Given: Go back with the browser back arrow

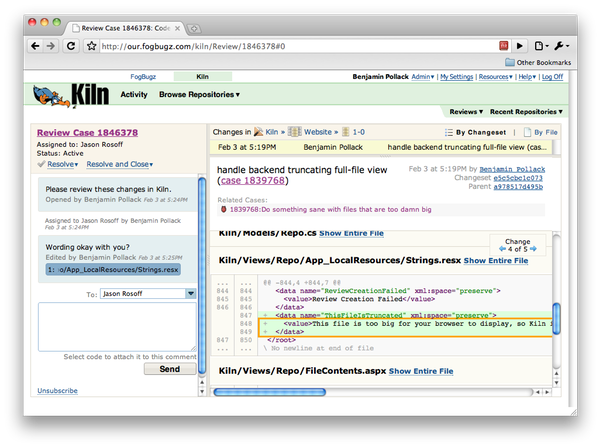Looking at the screenshot, I should tap(35, 46).
